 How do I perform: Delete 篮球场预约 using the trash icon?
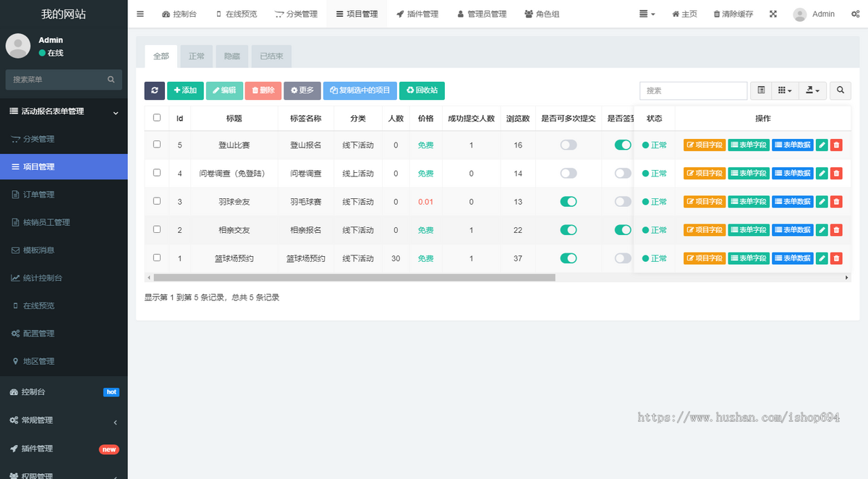coord(836,258)
